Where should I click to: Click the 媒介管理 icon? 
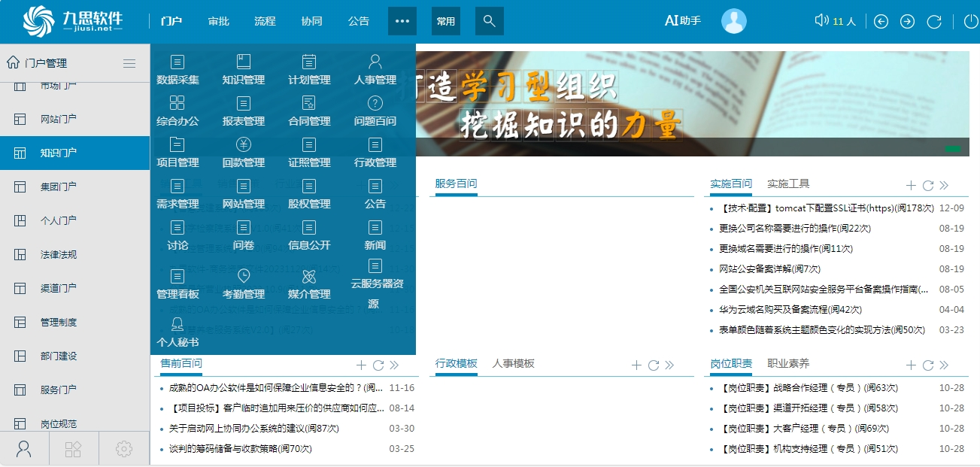tap(309, 277)
